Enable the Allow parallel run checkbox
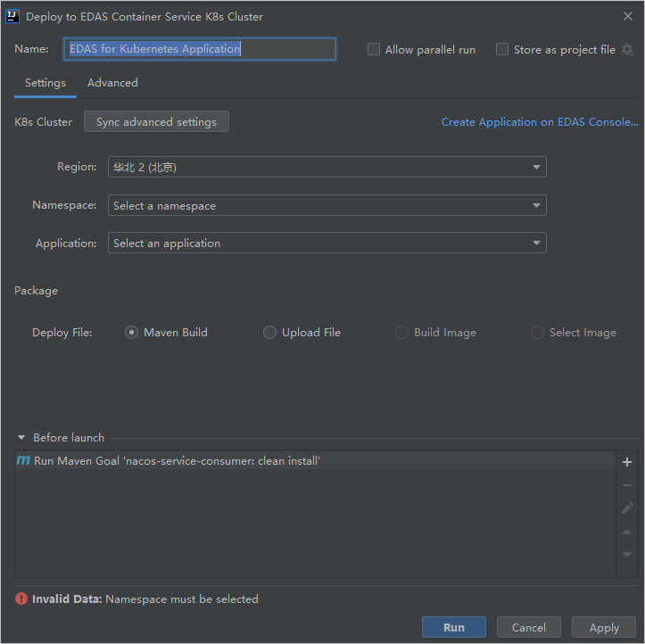645x644 pixels. pyautogui.click(x=374, y=50)
